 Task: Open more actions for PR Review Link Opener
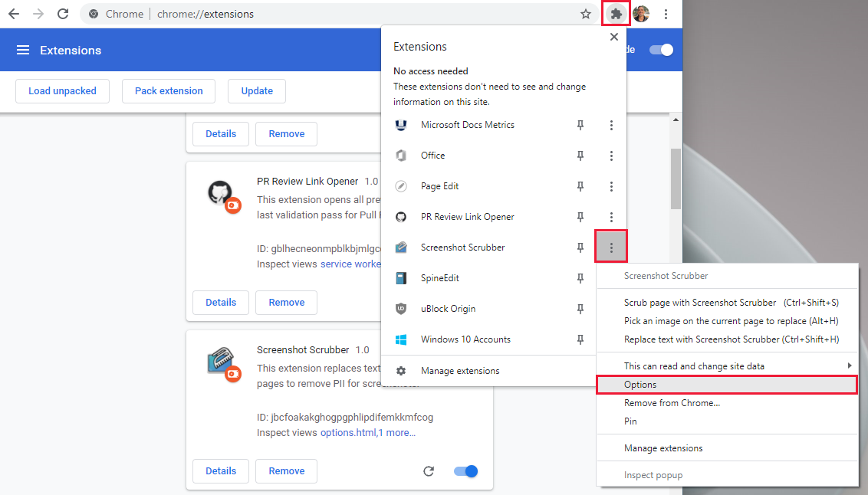pyautogui.click(x=611, y=217)
